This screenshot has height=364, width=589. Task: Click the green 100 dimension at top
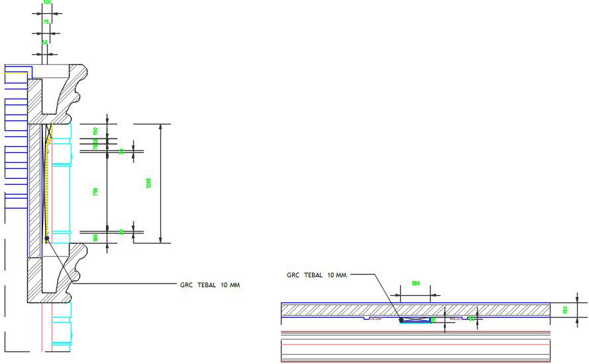pos(46,3)
